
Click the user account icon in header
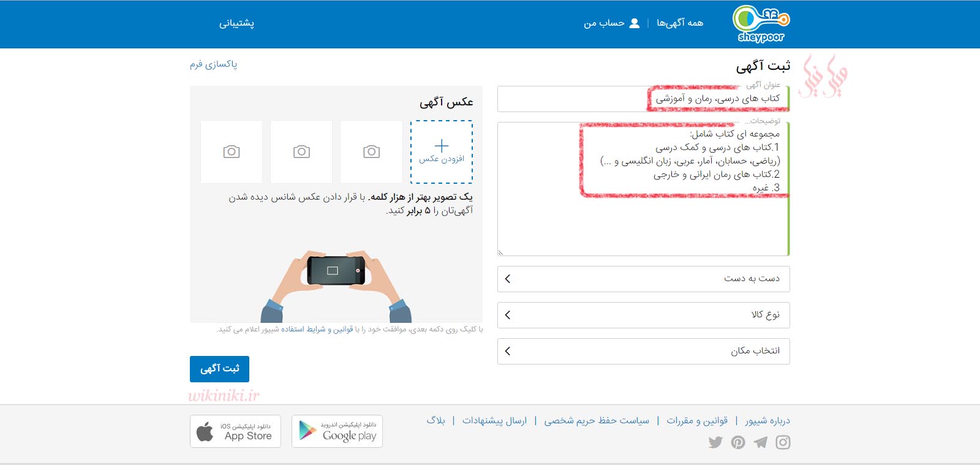pos(635,23)
